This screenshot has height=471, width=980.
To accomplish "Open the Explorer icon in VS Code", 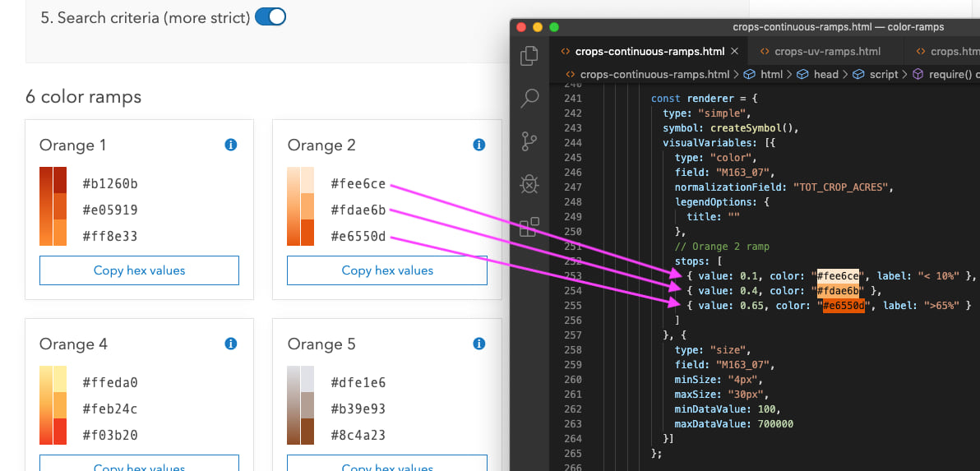I will 529,55.
